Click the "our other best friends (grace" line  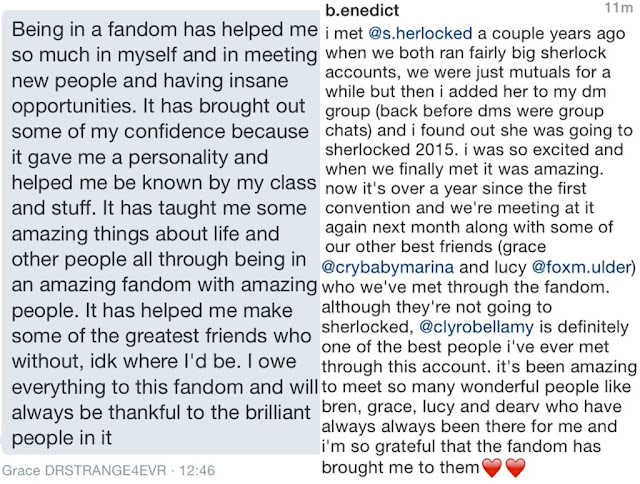click(436, 247)
